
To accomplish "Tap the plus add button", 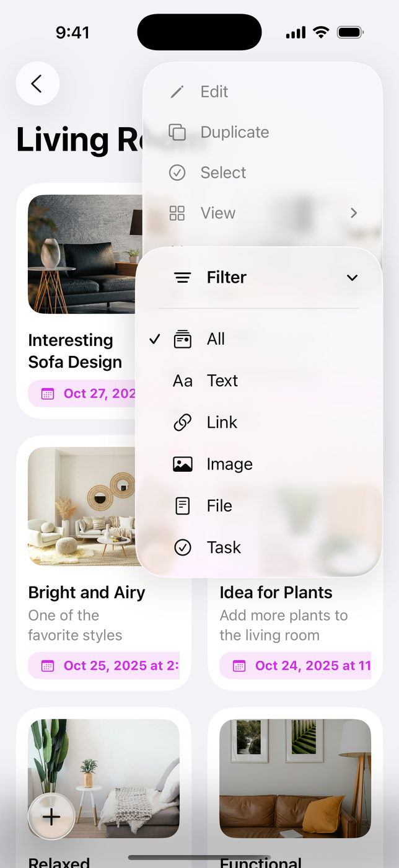I will click(x=51, y=817).
